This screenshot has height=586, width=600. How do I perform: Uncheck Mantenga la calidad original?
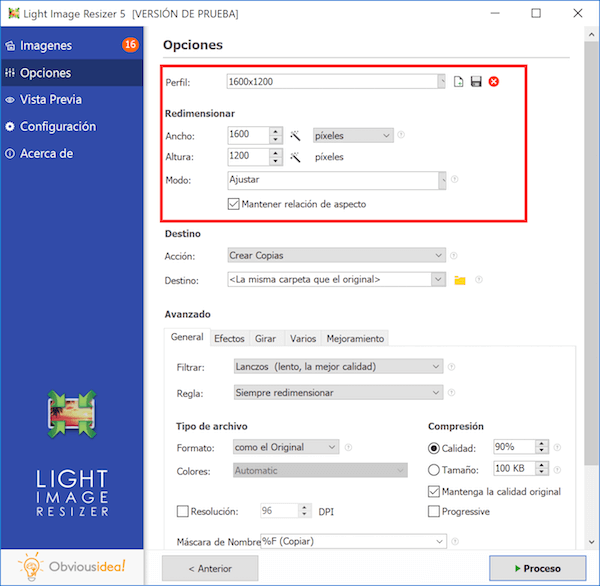point(434,491)
